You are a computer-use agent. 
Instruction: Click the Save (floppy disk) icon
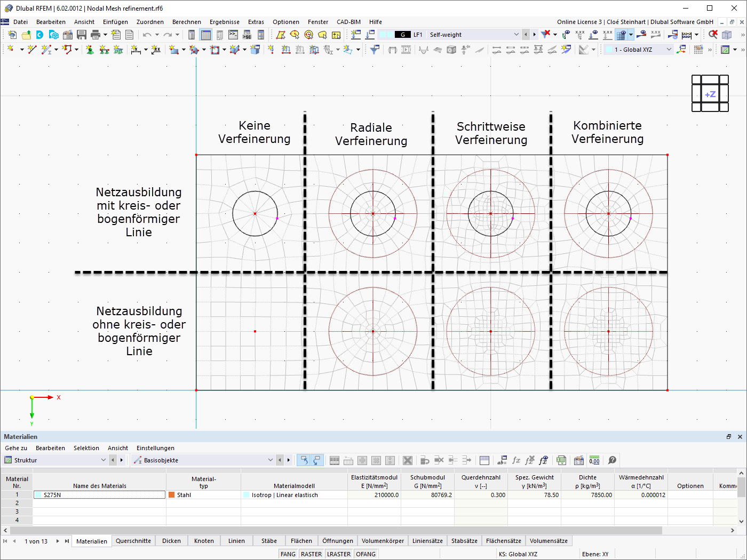[82, 35]
